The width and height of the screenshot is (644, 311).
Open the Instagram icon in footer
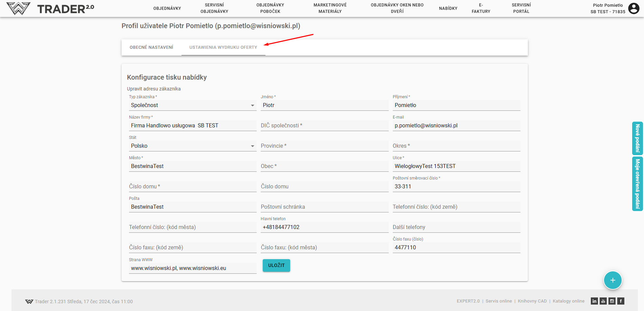612,301
